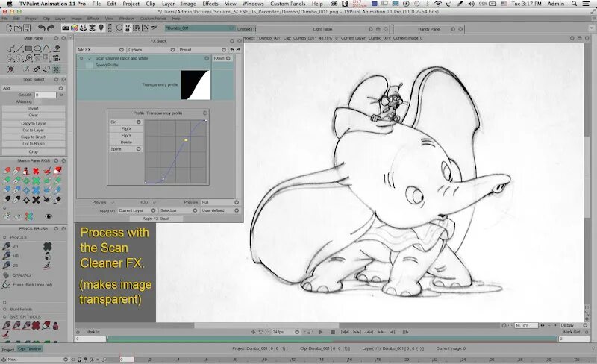Open the Options dropdown in FX Stack
This screenshot has width=597, height=364.
click(x=151, y=50)
